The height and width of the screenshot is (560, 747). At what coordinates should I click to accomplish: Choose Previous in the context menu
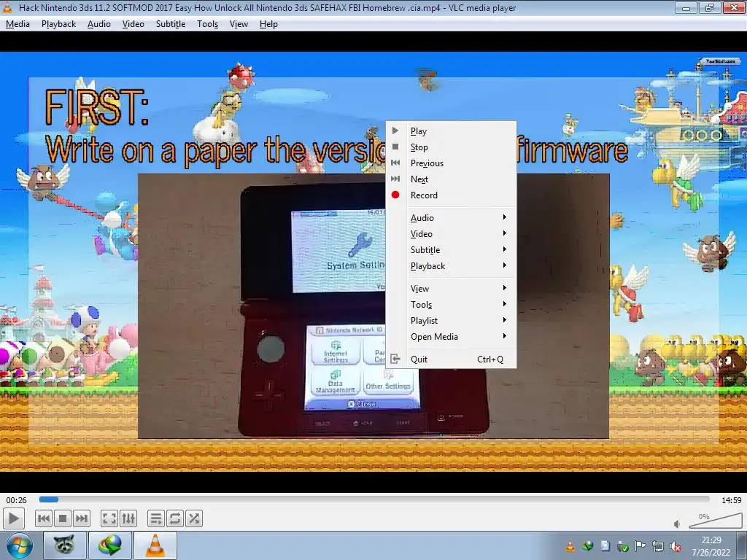pos(451,163)
